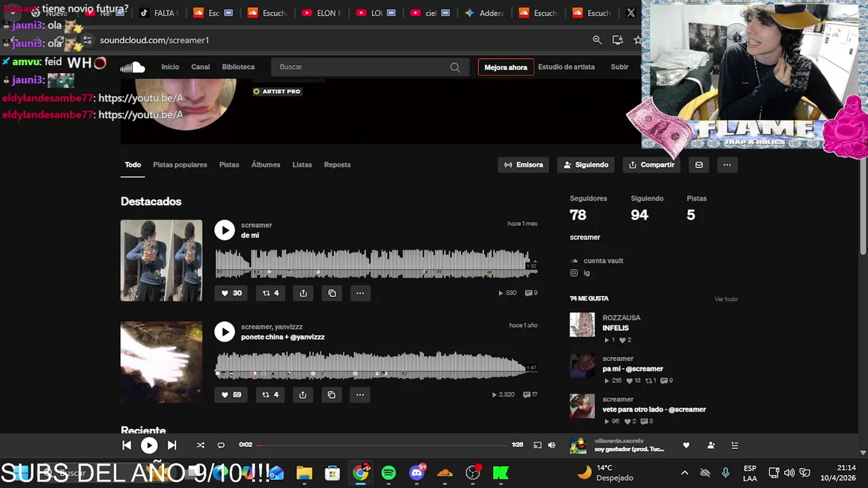Seek within the "ponete china" waveform
This screenshot has height=488, width=868.
point(376,365)
